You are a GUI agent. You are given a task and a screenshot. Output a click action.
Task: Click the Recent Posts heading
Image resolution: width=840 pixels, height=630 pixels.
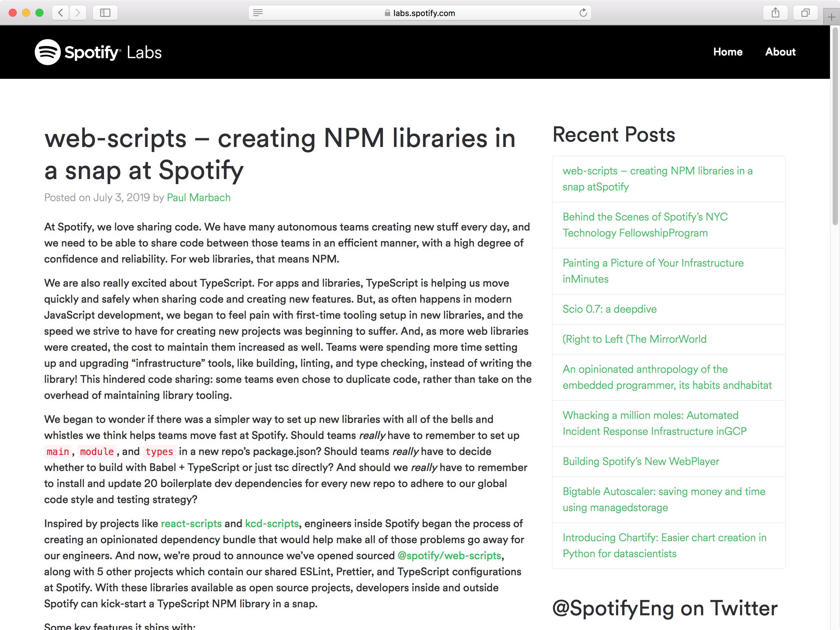pos(614,134)
